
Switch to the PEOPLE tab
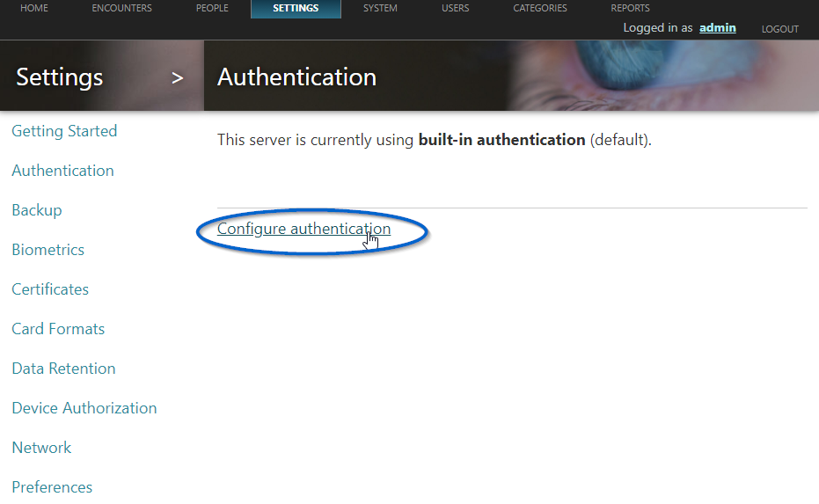point(212,9)
